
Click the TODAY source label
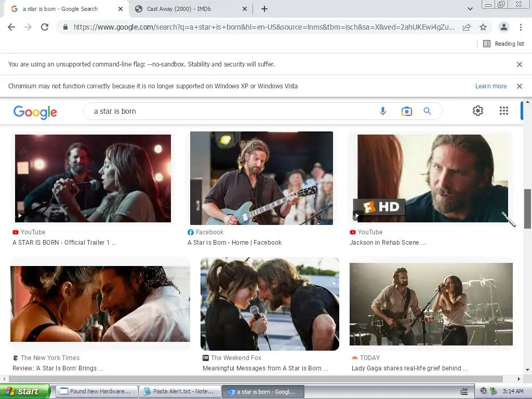coord(366,357)
